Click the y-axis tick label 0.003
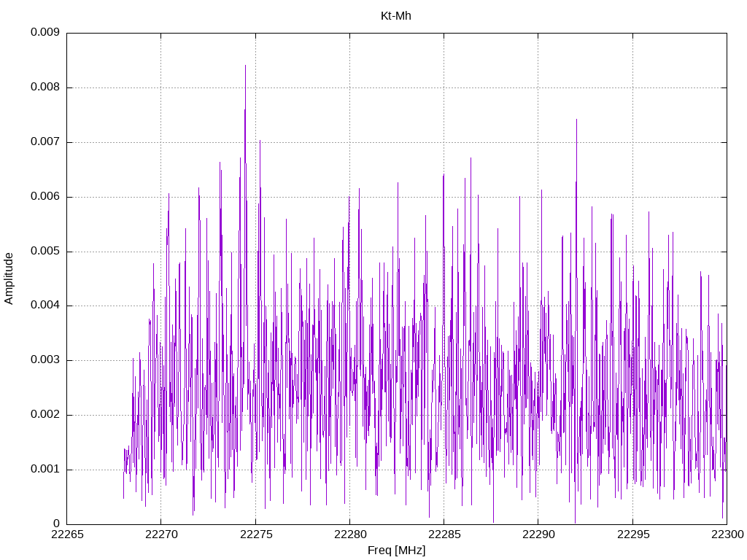This screenshot has width=747, height=560. pyautogui.click(x=45, y=360)
